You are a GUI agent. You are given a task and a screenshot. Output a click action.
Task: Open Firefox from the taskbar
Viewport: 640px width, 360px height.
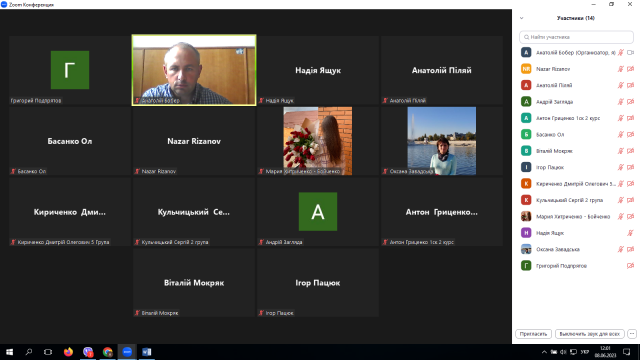(x=68, y=352)
